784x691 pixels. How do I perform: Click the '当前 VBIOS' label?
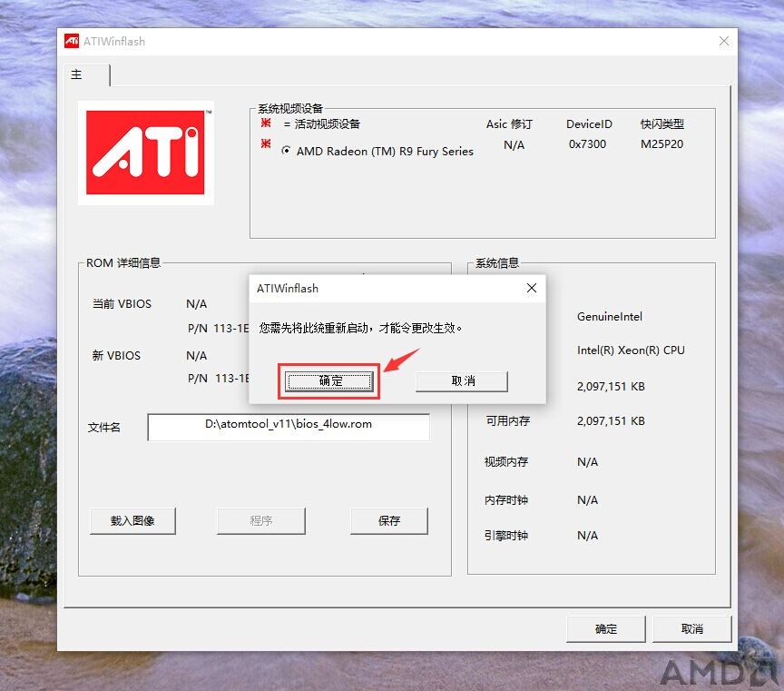click(122, 303)
